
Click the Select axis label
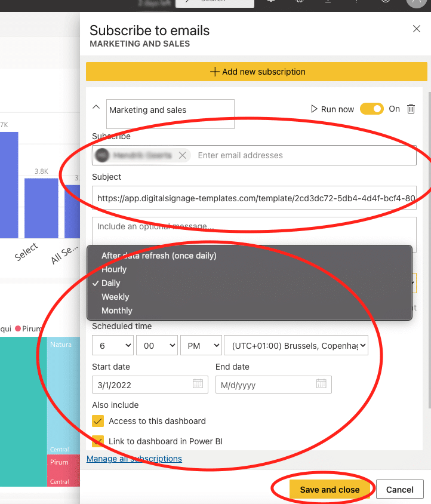[x=26, y=251]
